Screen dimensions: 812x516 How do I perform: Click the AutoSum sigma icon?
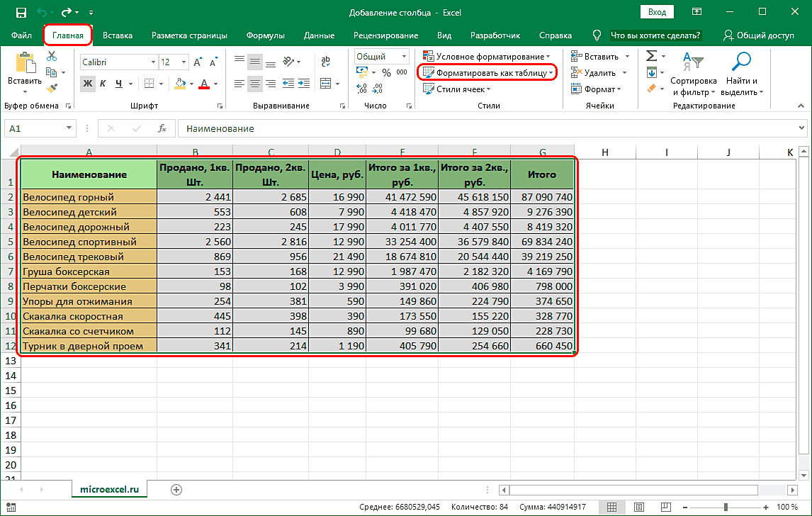651,57
